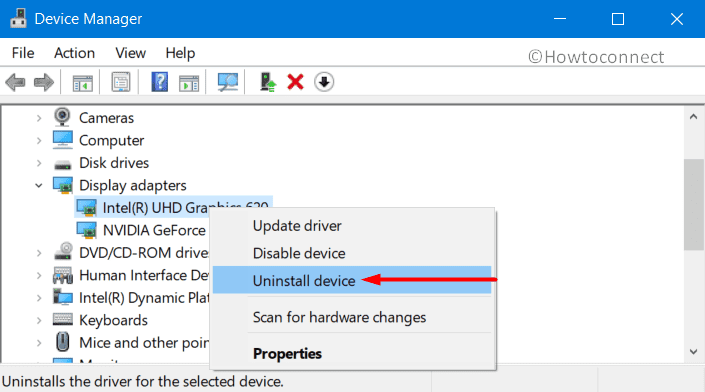Open the Action menu
The width and height of the screenshot is (705, 392).
[74, 53]
